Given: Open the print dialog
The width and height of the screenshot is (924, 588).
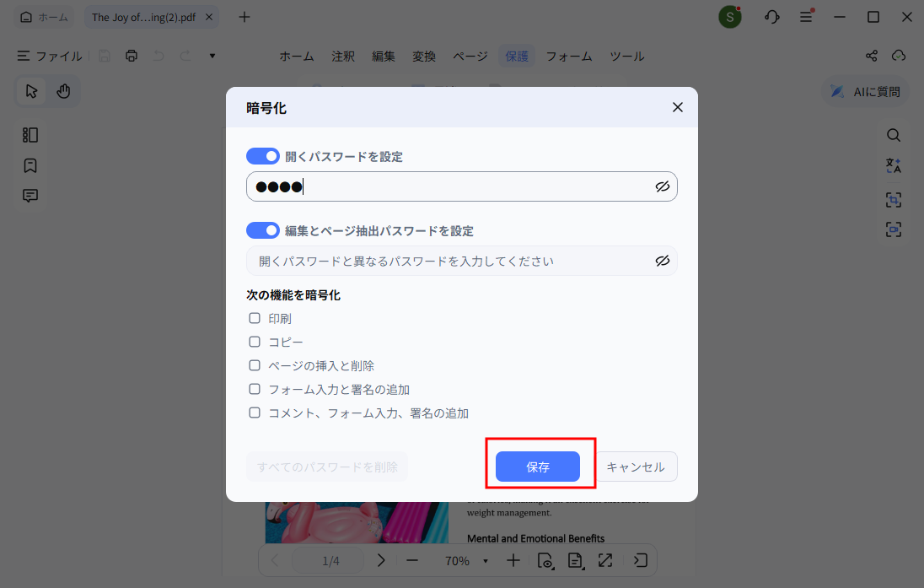Looking at the screenshot, I should click(x=132, y=55).
